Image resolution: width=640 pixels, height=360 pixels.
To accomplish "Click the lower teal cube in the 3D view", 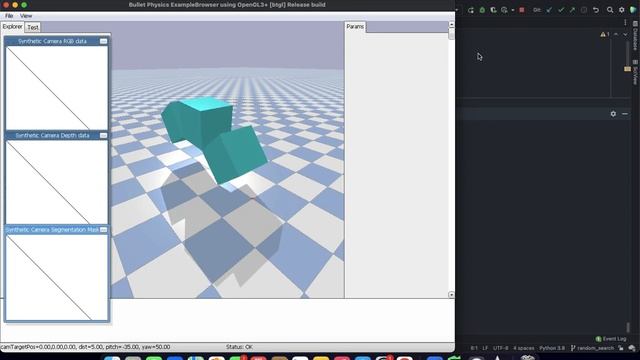I will pos(236,154).
